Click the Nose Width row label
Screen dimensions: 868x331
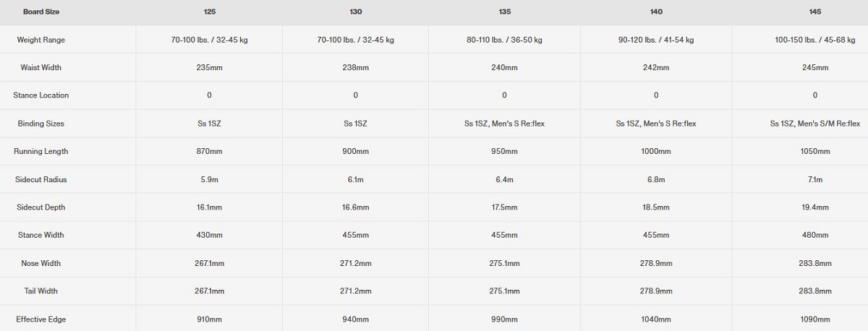point(41,263)
